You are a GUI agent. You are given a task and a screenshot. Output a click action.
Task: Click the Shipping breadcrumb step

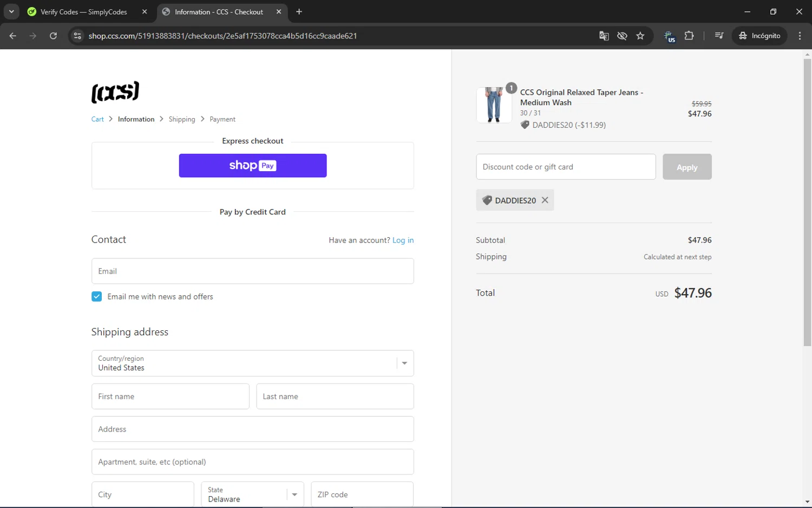[182, 119]
